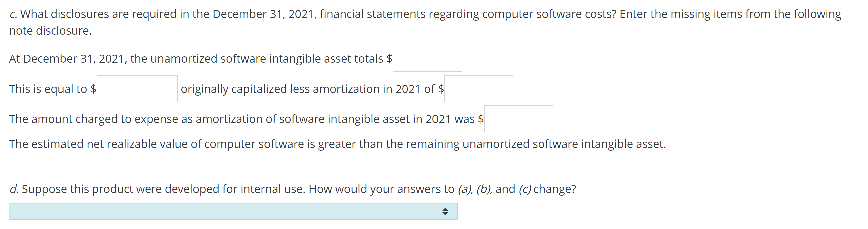Image resolution: width=868 pixels, height=229 pixels.
Task: Click the unamortized software intangible asset total field
Action: point(428,58)
